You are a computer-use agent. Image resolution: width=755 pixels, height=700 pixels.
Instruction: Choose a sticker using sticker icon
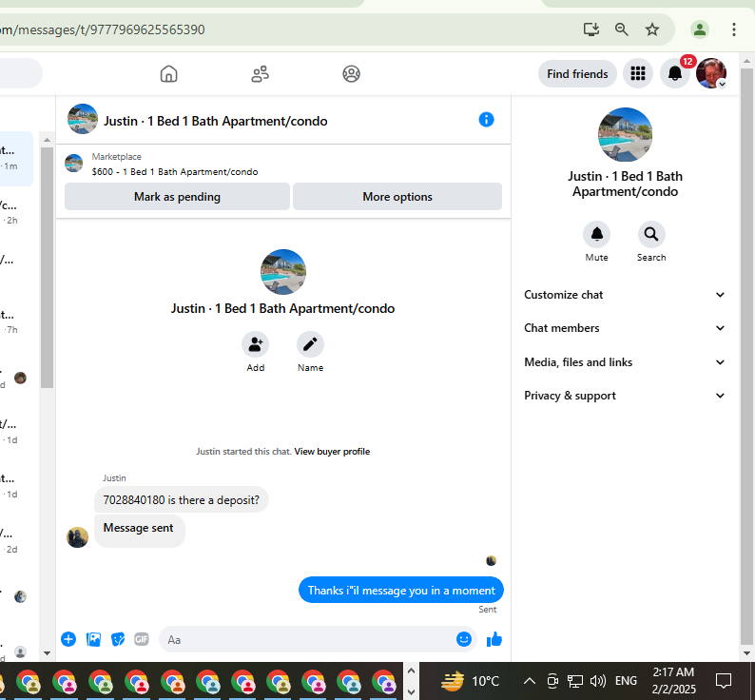[118, 639]
